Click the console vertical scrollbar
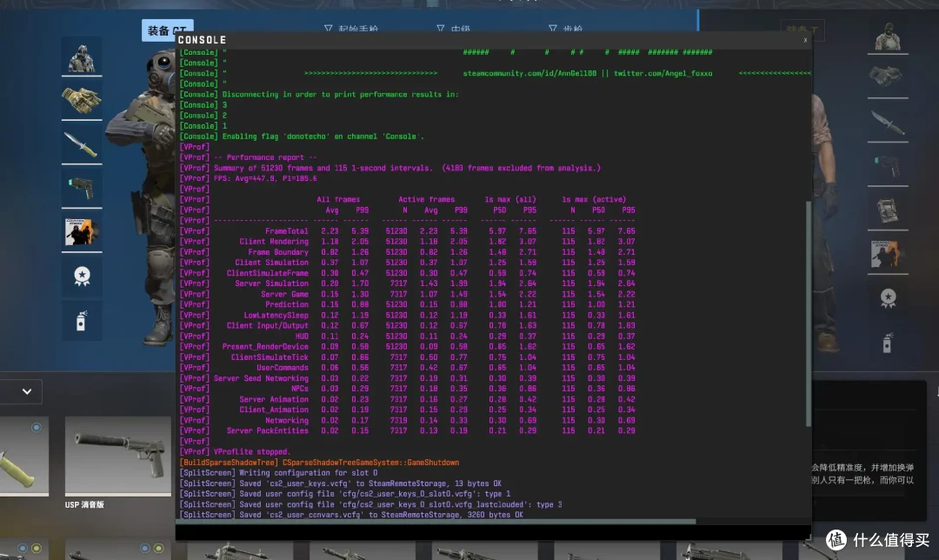 [x=808, y=313]
